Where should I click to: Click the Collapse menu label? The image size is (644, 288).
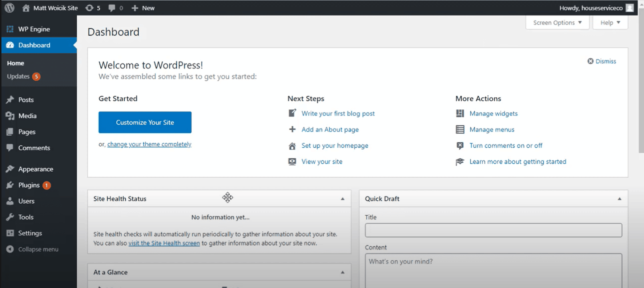click(38, 249)
